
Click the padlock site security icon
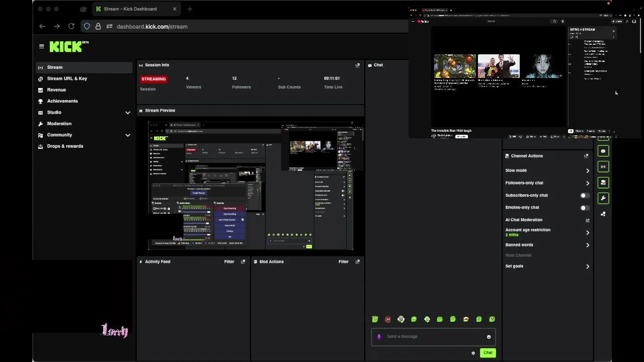tap(98, 26)
